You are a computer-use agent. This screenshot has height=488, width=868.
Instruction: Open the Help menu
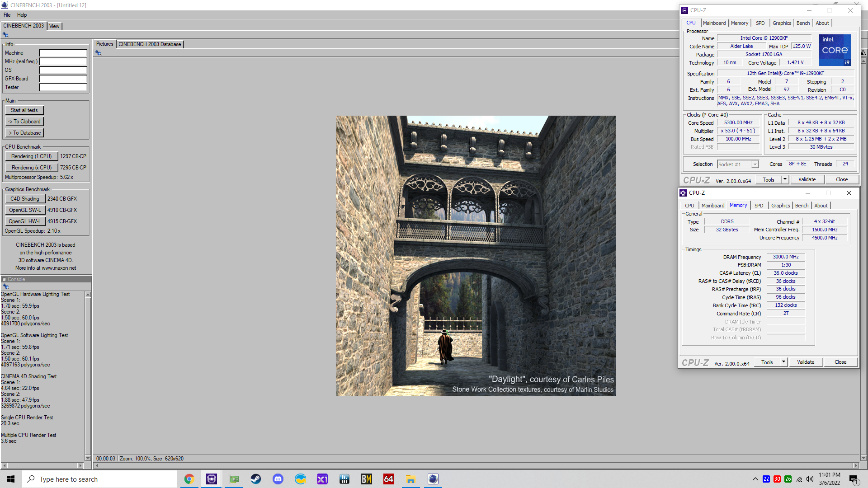(22, 15)
